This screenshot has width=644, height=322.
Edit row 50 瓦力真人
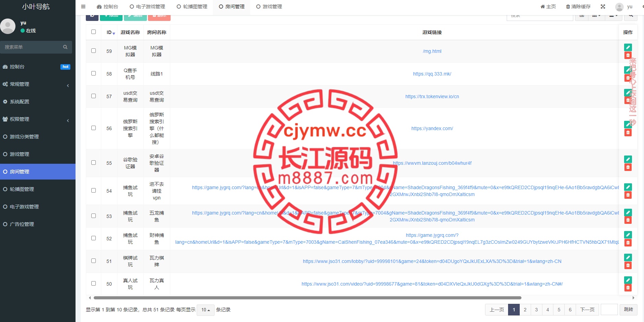(628, 280)
